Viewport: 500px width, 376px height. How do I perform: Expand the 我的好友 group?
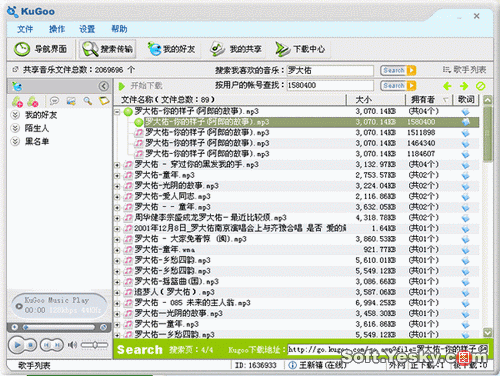pos(15,115)
